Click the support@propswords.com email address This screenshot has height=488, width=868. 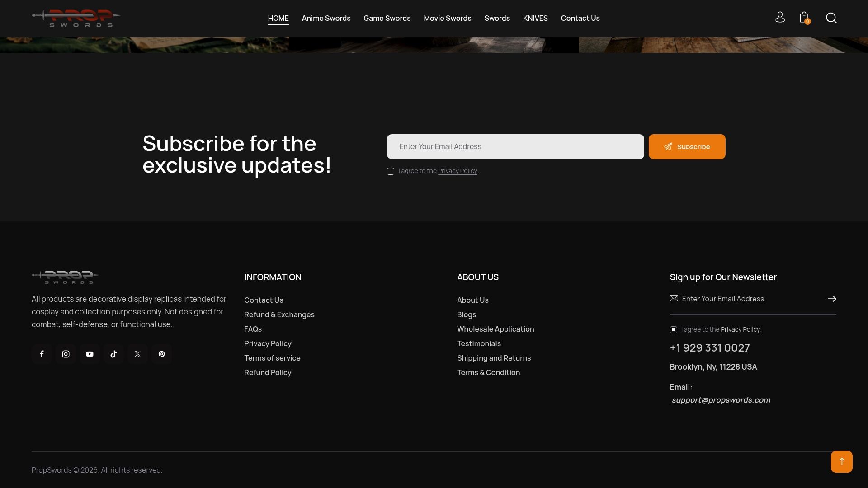721,400
